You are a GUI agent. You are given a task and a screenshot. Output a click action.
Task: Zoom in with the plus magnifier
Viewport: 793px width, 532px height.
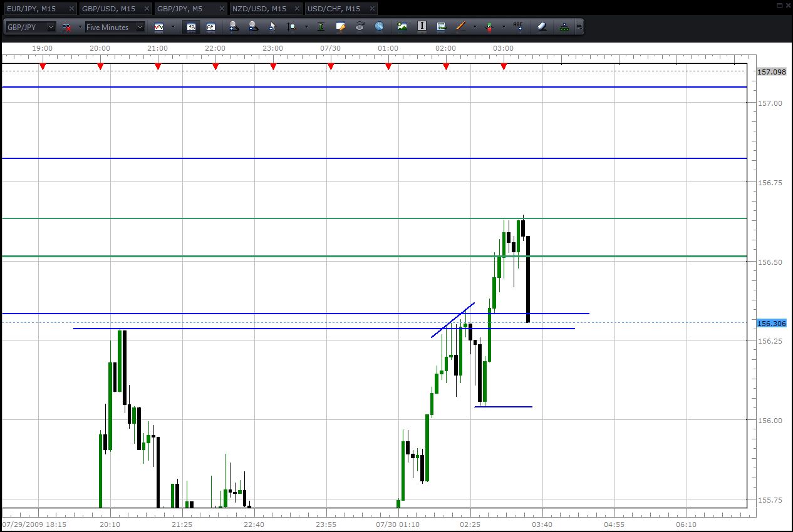(234, 27)
